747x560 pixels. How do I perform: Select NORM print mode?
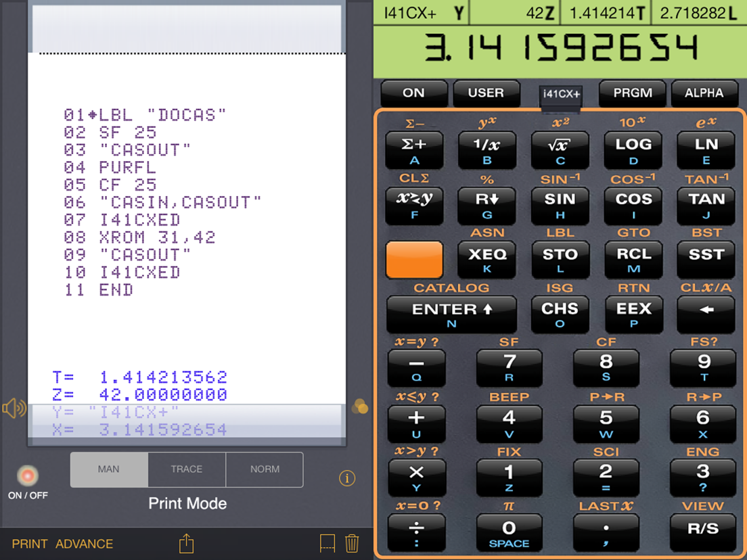pyautogui.click(x=265, y=469)
